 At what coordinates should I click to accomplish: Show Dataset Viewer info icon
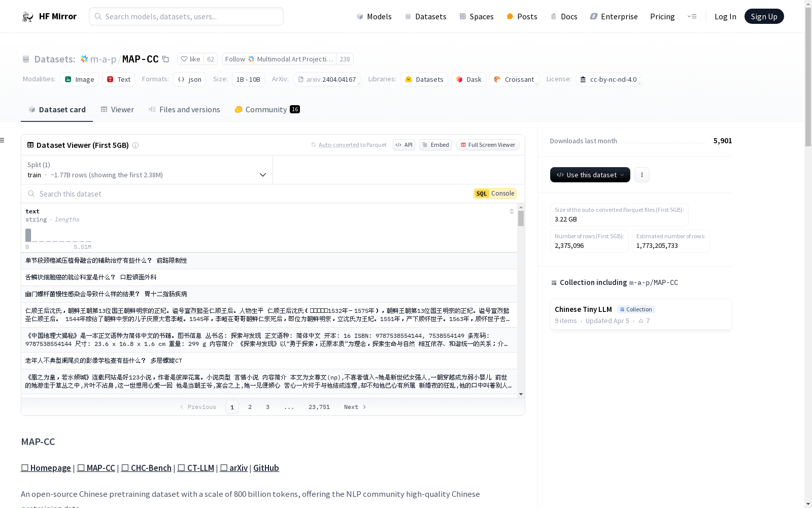136,145
